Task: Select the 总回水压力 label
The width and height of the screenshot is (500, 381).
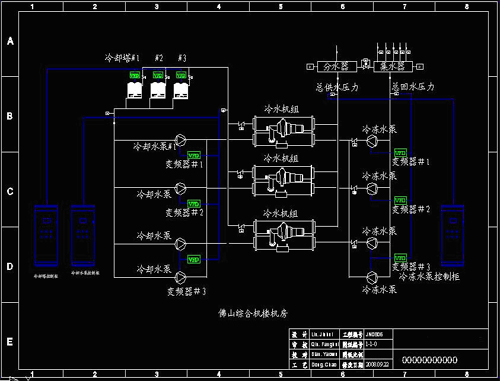Action: [413, 87]
